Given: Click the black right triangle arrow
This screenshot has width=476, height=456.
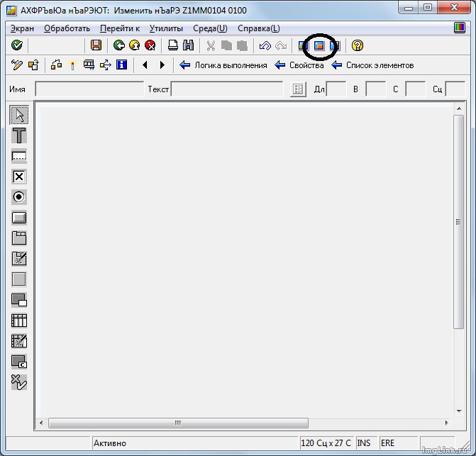Looking at the screenshot, I should pos(162,65).
